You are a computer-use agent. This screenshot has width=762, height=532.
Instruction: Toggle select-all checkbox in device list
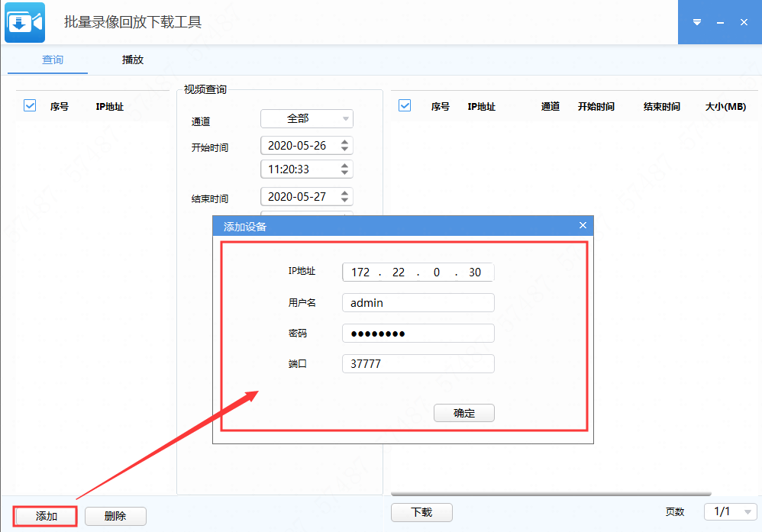click(x=30, y=105)
